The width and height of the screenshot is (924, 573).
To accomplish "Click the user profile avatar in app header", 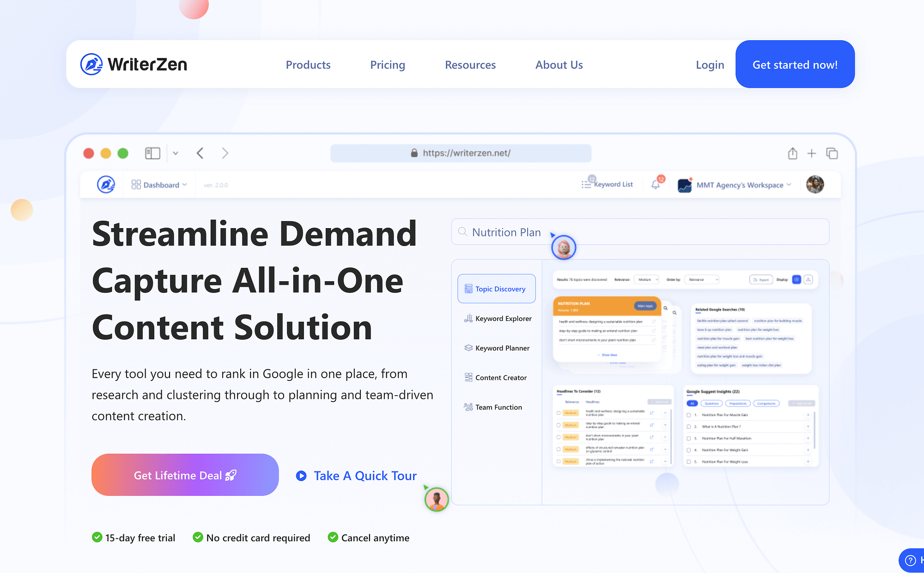I will [815, 184].
